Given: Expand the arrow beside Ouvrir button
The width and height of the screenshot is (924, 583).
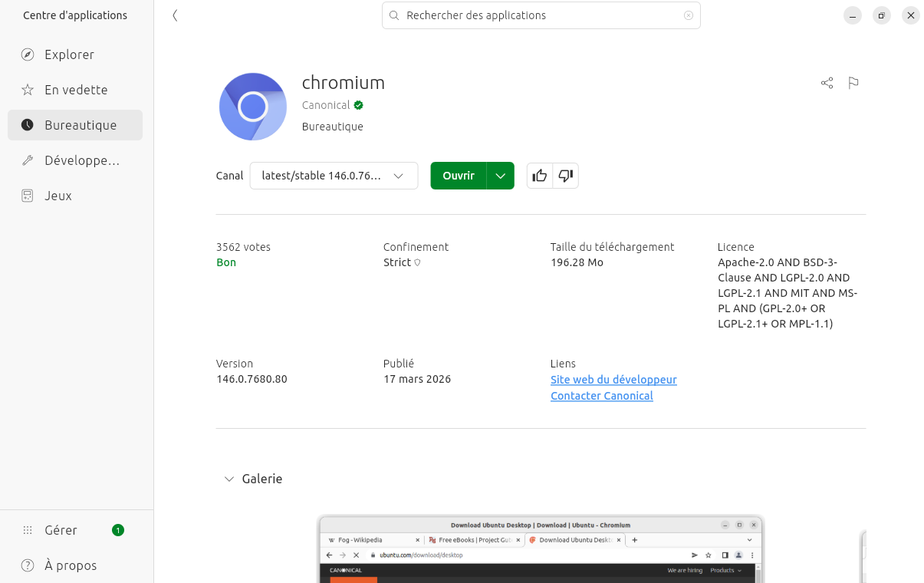Looking at the screenshot, I should pos(501,176).
